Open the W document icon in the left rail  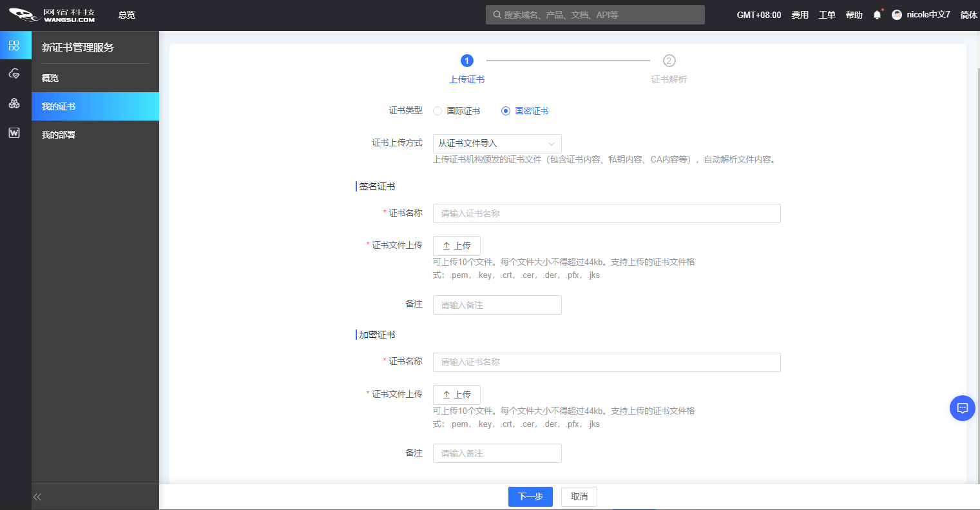(x=14, y=133)
